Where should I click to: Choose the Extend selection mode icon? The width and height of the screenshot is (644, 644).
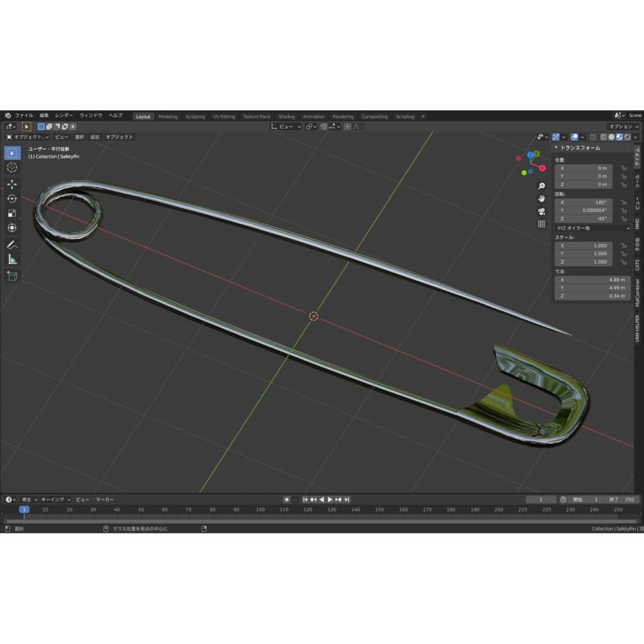49,126
